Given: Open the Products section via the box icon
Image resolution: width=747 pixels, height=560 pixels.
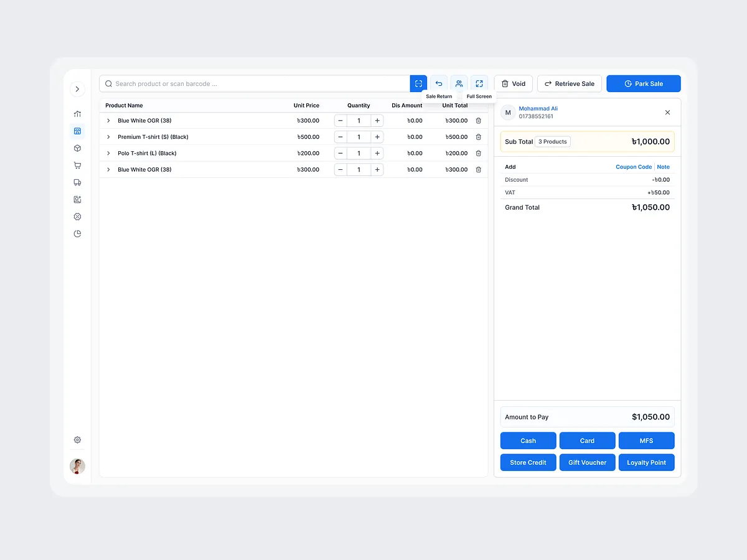Looking at the screenshot, I should 77,148.
